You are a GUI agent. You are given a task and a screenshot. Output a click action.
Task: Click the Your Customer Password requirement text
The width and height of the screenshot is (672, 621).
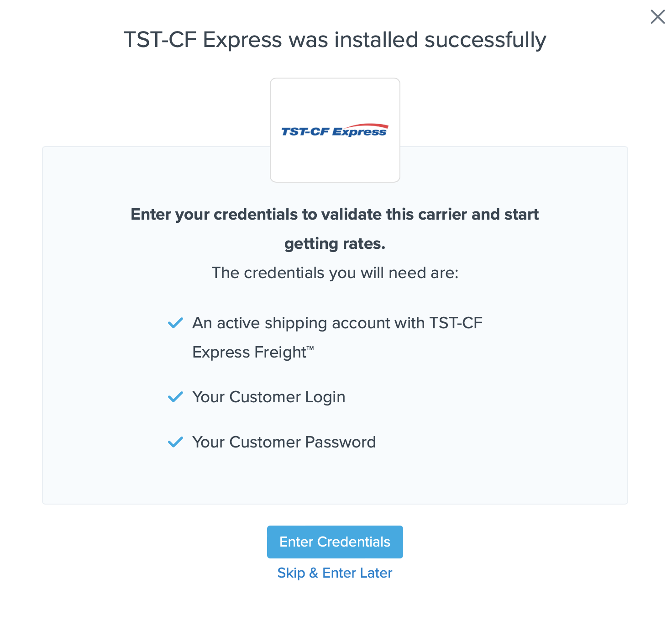tap(284, 442)
